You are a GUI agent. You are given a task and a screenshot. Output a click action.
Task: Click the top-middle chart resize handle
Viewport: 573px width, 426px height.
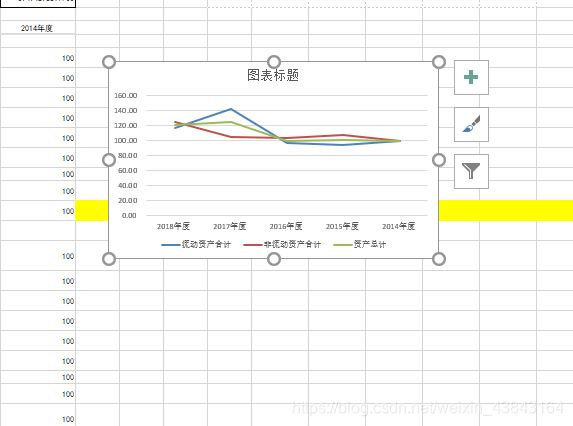coord(274,62)
